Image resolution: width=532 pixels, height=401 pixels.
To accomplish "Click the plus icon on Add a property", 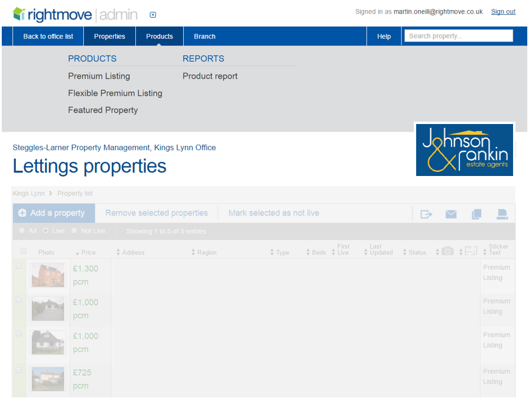I will point(22,213).
